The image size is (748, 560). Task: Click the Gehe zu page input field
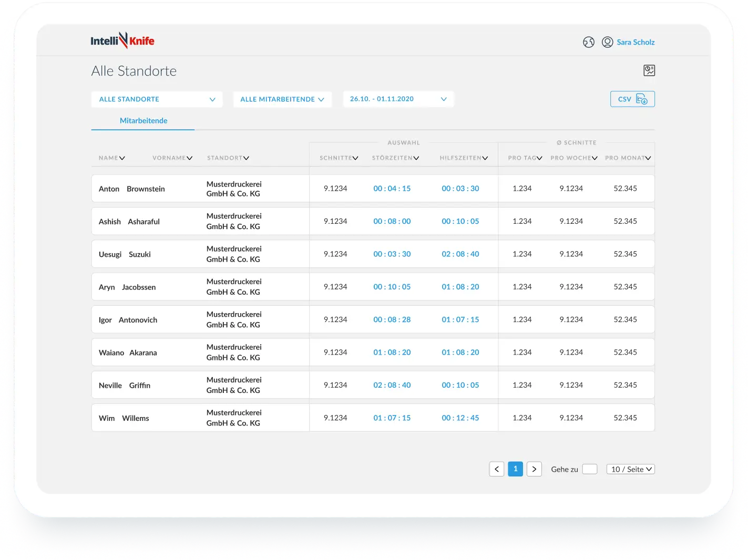click(x=590, y=469)
